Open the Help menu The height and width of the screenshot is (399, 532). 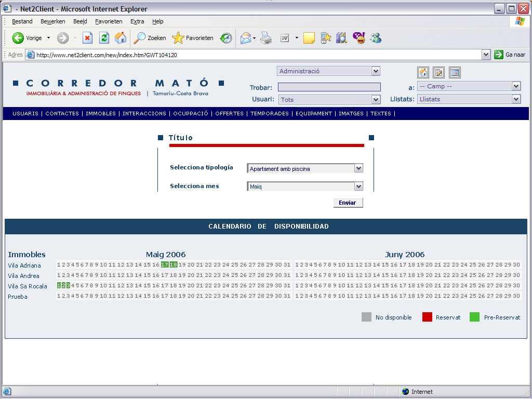158,21
